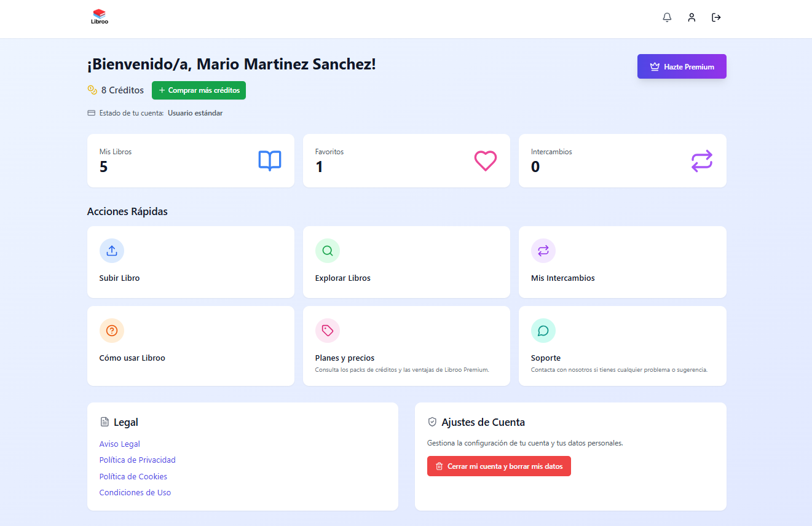812x526 pixels.
Task: Open the Política de Cookies link
Action: tap(133, 477)
